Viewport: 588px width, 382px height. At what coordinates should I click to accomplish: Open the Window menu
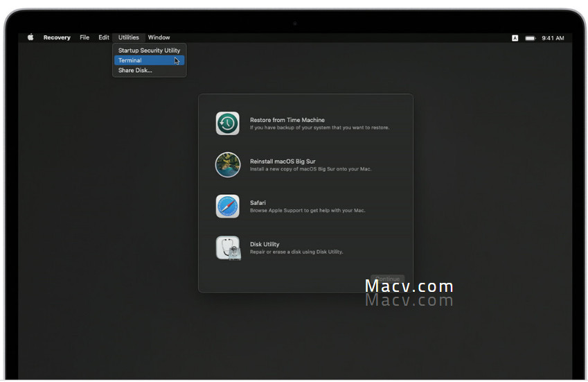[159, 37]
